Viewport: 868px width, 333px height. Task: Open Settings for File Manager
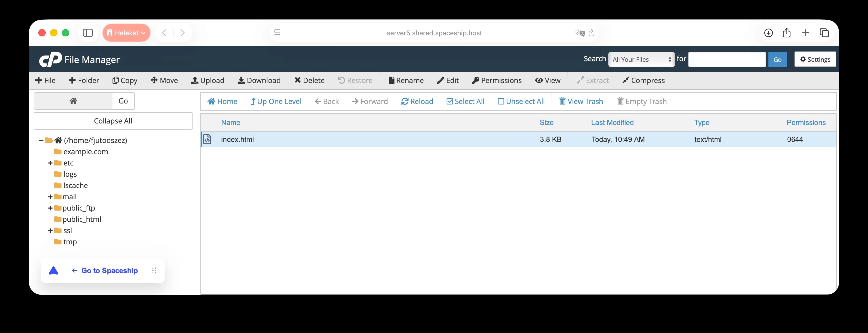coord(815,59)
